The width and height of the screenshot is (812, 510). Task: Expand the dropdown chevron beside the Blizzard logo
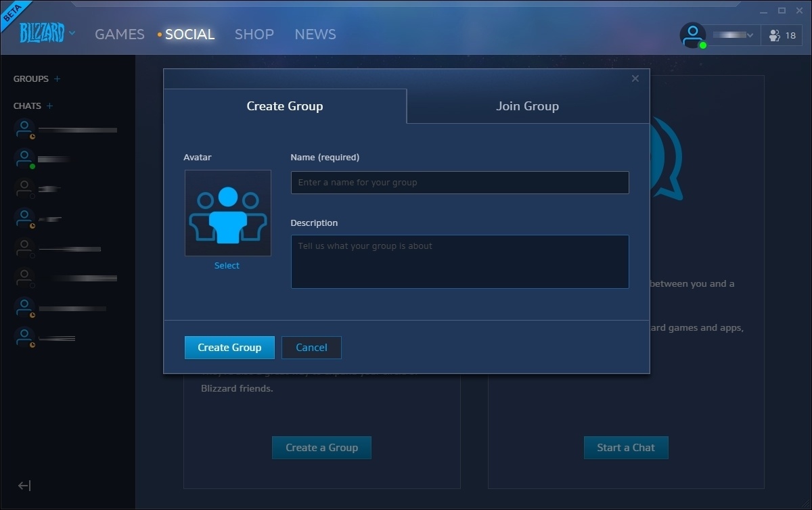coord(71,33)
